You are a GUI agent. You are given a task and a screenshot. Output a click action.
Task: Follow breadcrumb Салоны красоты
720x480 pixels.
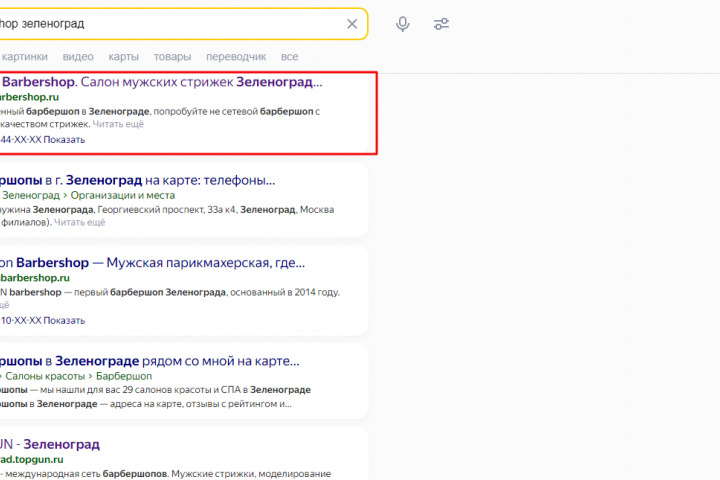coord(45,376)
